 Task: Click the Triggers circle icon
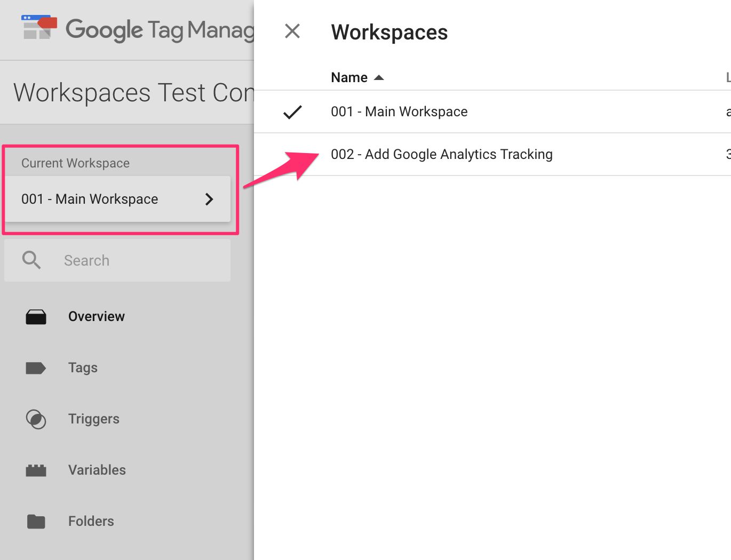(36, 419)
